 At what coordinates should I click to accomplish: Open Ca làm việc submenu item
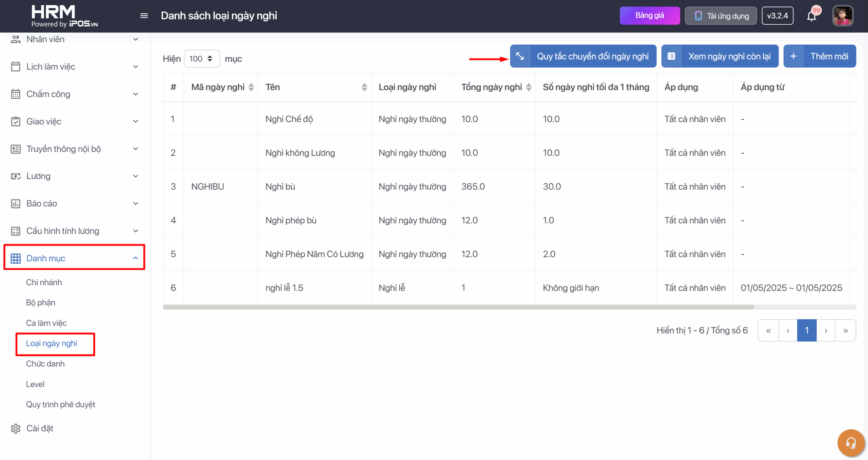pos(46,323)
